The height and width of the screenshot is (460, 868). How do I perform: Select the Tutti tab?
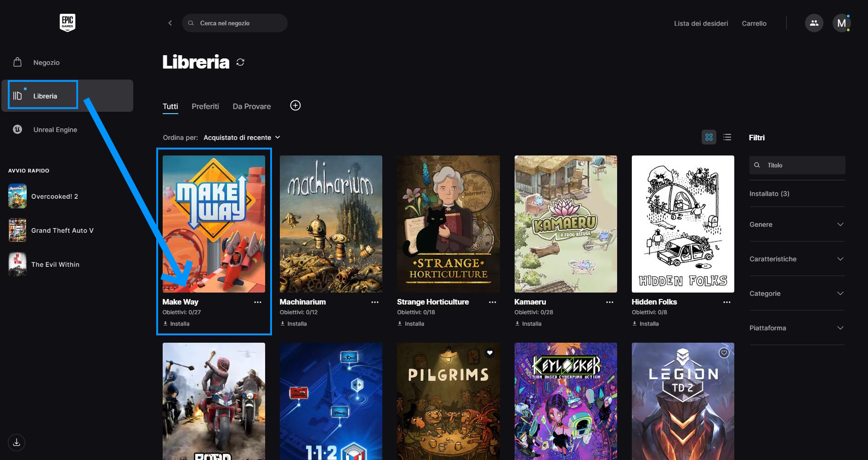[x=170, y=106]
